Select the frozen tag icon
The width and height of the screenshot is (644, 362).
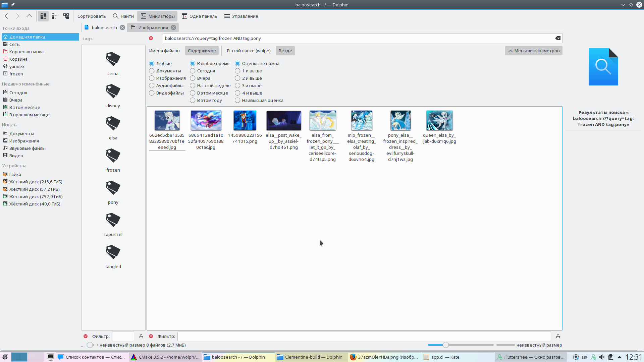[x=113, y=156]
